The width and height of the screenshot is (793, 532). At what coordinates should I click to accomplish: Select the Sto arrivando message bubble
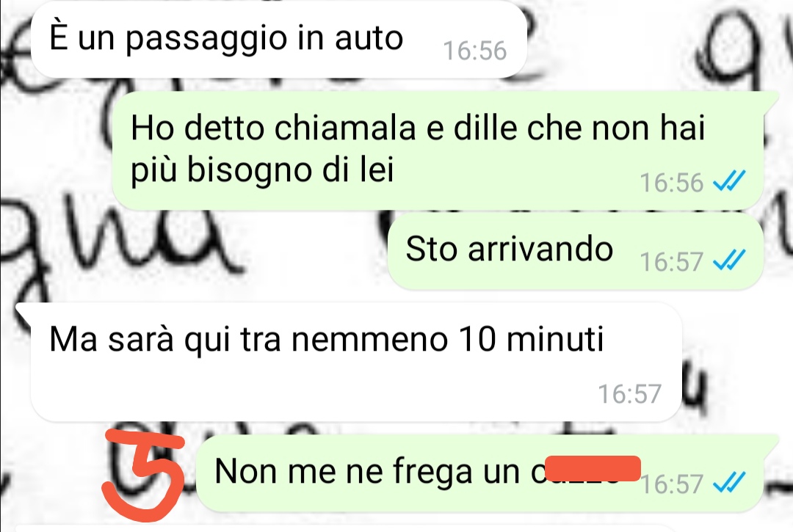click(576, 252)
